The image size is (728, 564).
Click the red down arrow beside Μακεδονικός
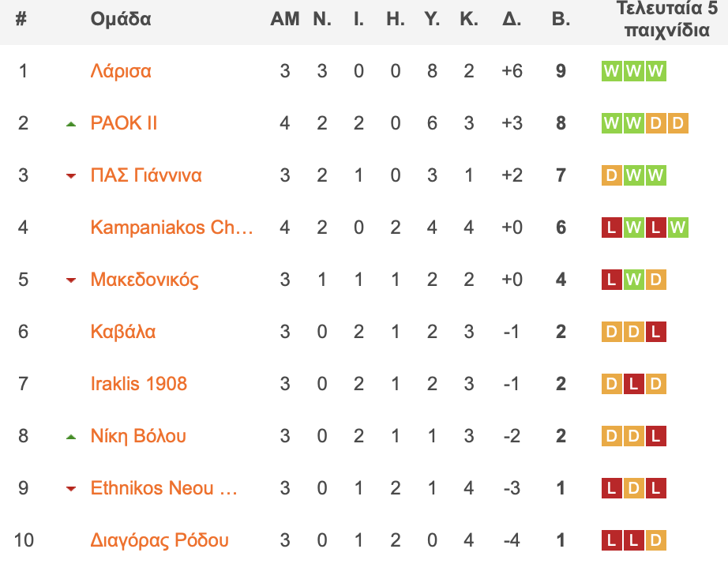pyautogui.click(x=71, y=280)
